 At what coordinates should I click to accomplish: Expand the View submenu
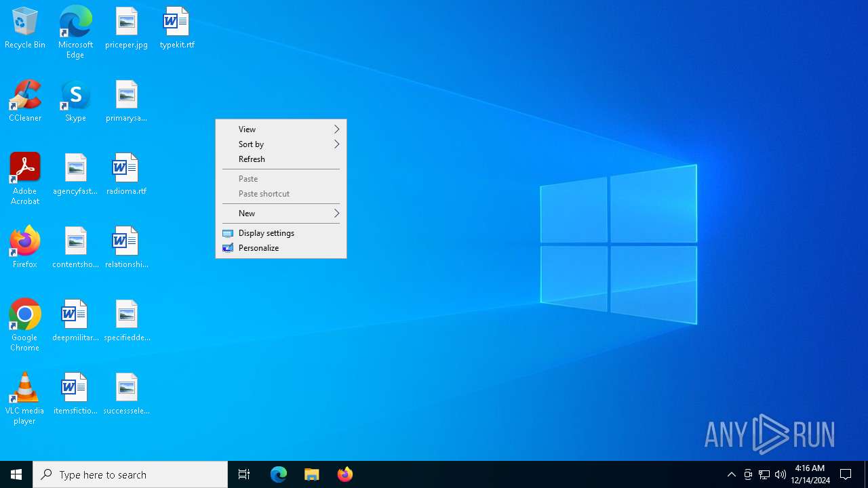[x=281, y=129]
